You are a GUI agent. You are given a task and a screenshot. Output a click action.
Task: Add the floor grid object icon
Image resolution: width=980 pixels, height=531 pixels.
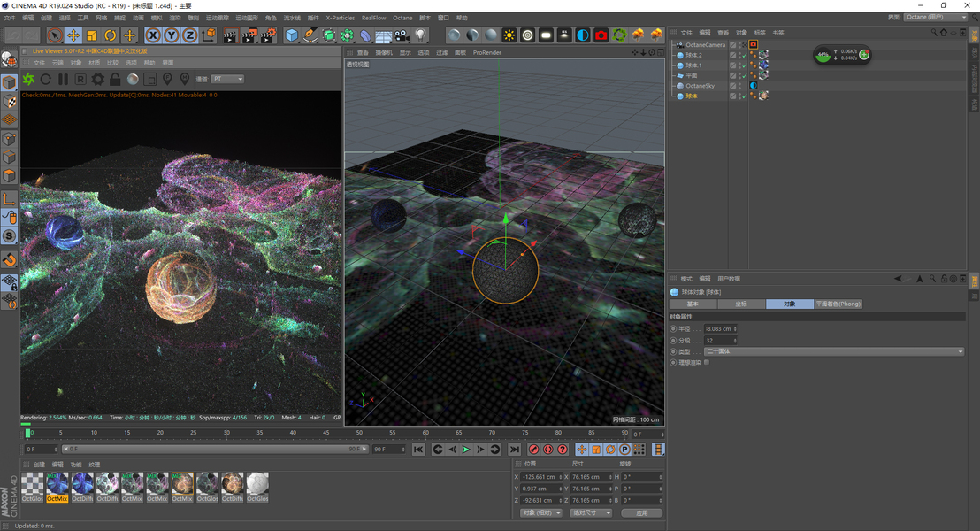pyautogui.click(x=383, y=35)
